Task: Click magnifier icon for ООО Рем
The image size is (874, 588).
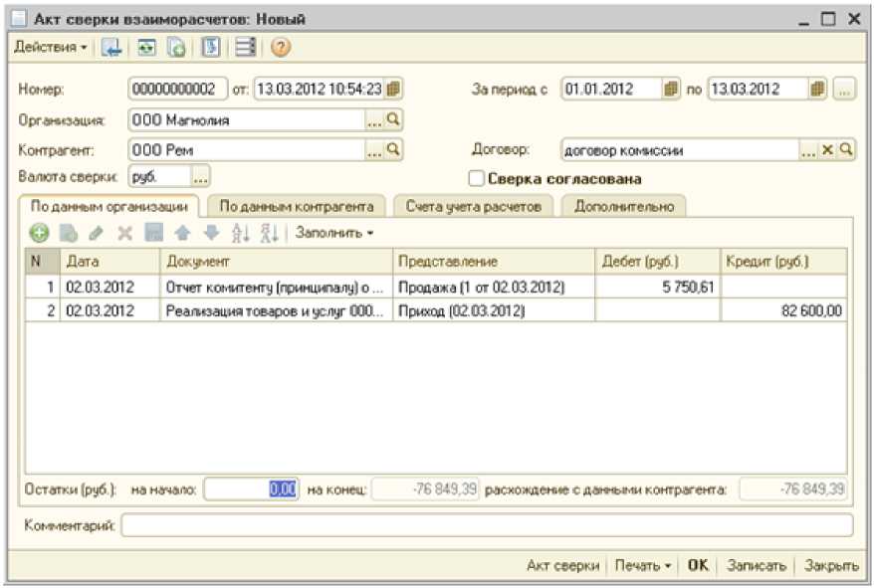Action: tap(393, 150)
